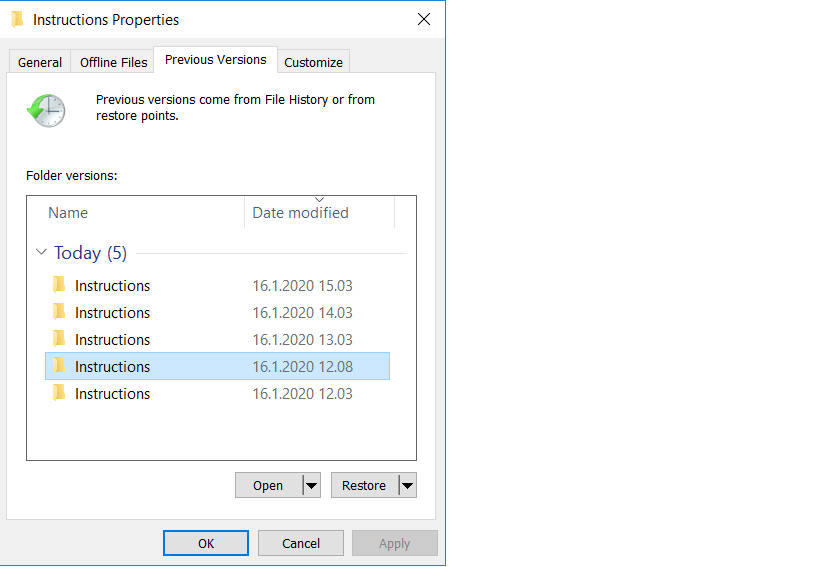Image resolution: width=831 pixels, height=567 pixels.
Task: Switch to the Offline Files tab
Action: point(113,62)
